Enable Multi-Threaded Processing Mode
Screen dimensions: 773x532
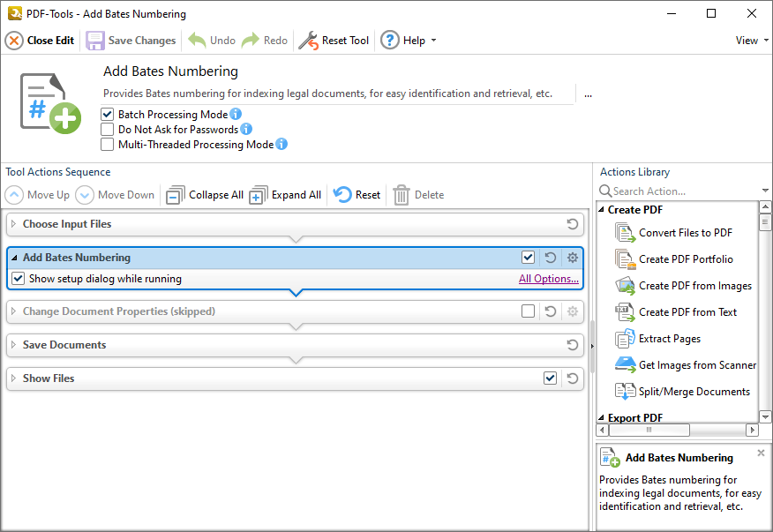[x=108, y=145]
